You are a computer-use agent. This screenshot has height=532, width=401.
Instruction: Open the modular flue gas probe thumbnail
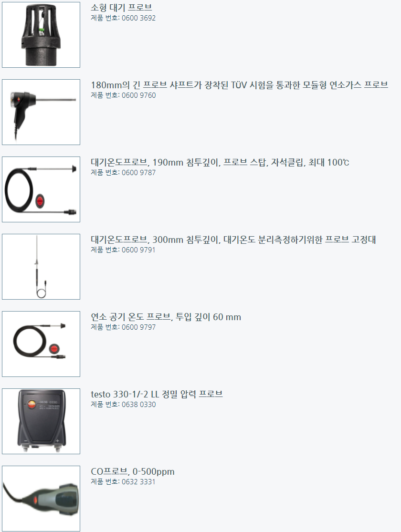pyautogui.click(x=41, y=112)
